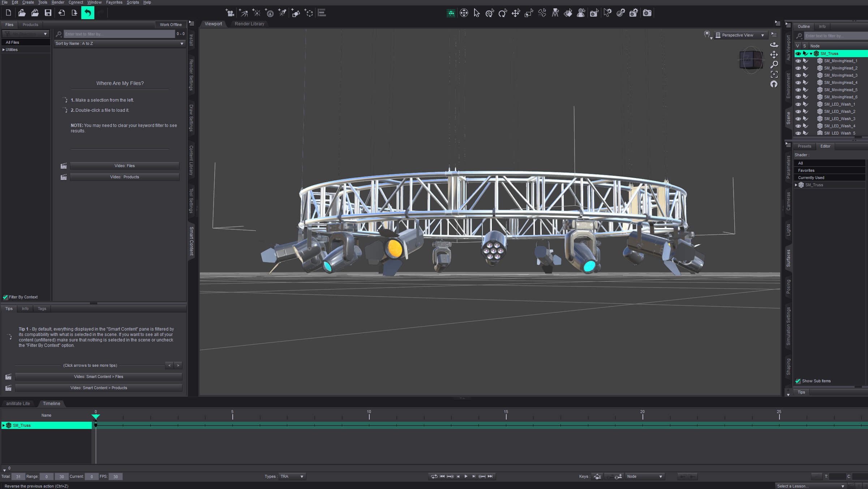Click the timeline Play button

tap(466, 476)
